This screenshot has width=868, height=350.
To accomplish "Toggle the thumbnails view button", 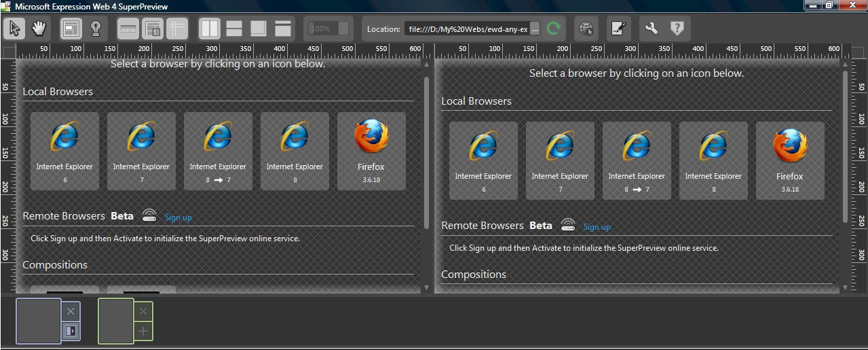I will click(153, 29).
